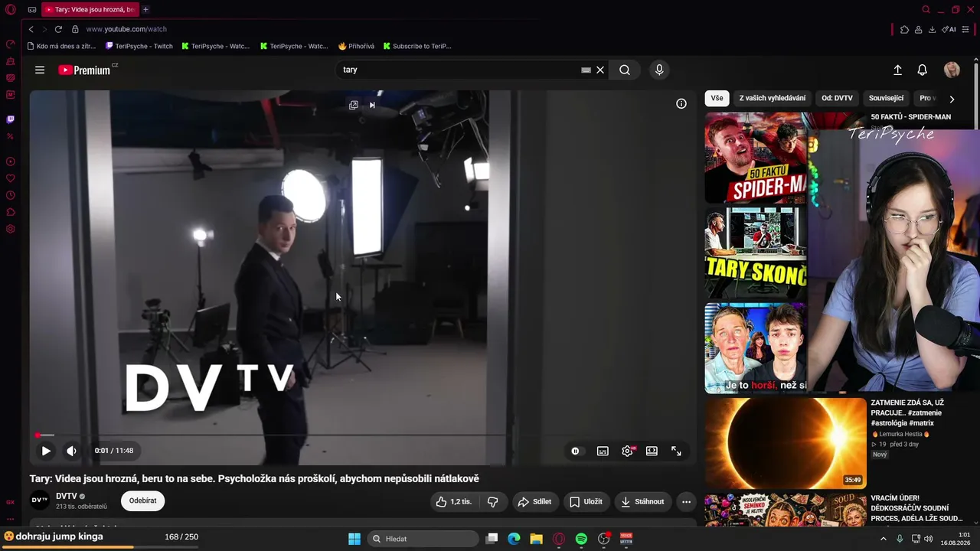Clear the search text with the X

tap(600, 70)
